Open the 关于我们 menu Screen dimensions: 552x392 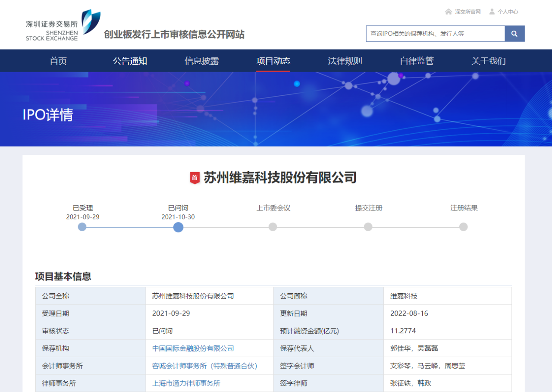489,61
